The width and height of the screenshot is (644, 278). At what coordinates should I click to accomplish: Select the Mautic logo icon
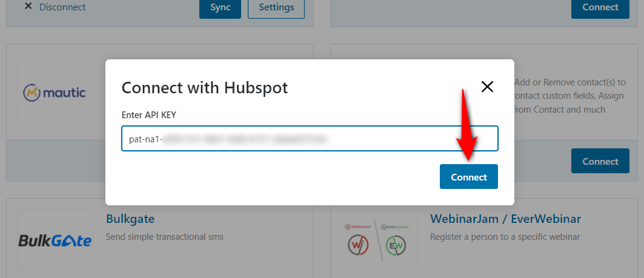(x=55, y=93)
